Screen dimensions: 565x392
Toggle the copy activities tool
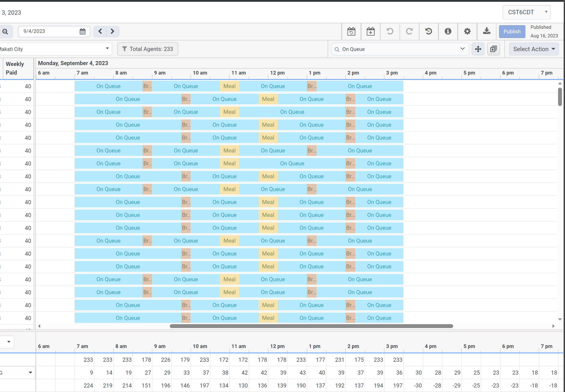pos(493,49)
